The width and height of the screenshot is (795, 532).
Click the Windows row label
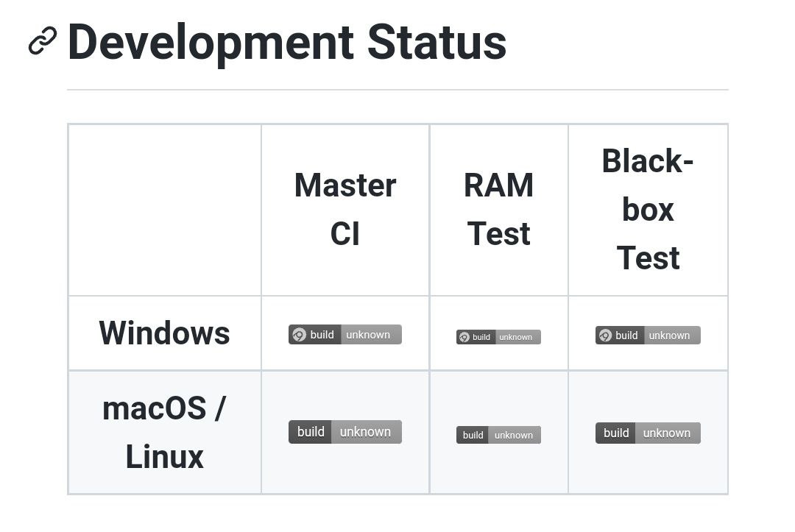pyautogui.click(x=164, y=333)
